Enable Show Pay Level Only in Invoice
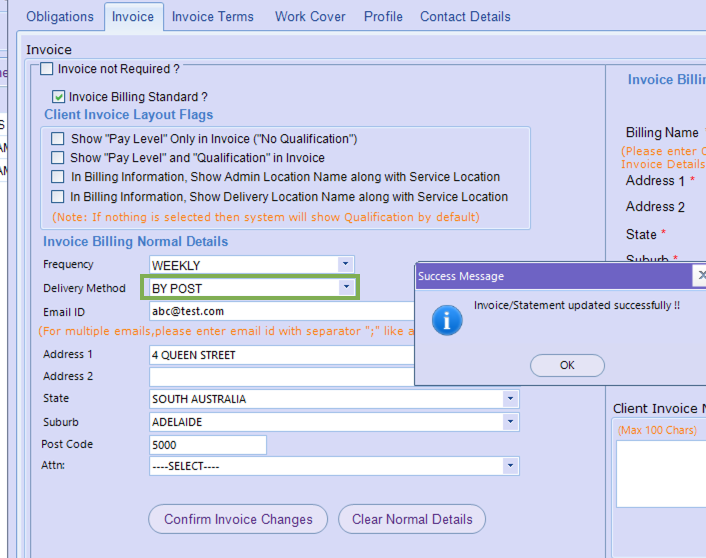 [58, 139]
